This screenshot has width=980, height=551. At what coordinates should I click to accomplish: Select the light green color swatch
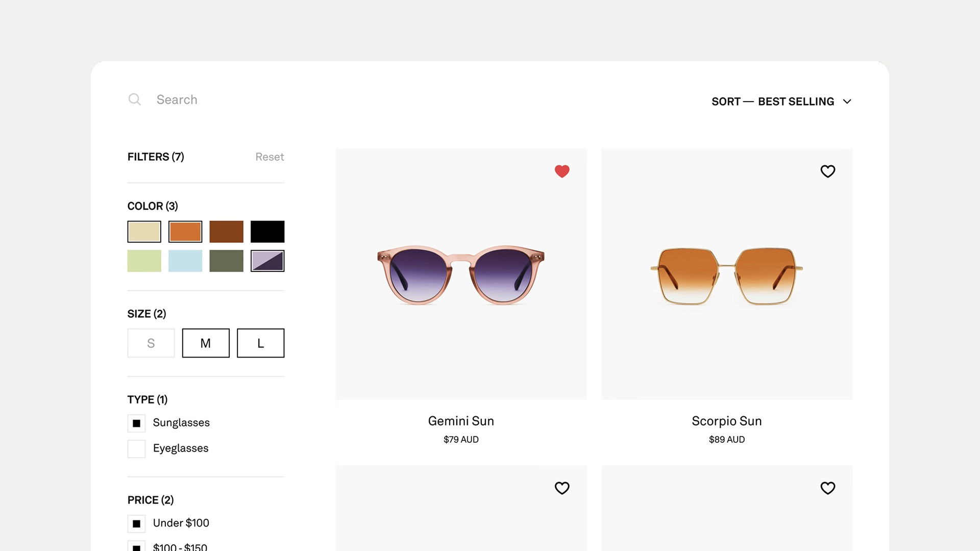point(144,261)
